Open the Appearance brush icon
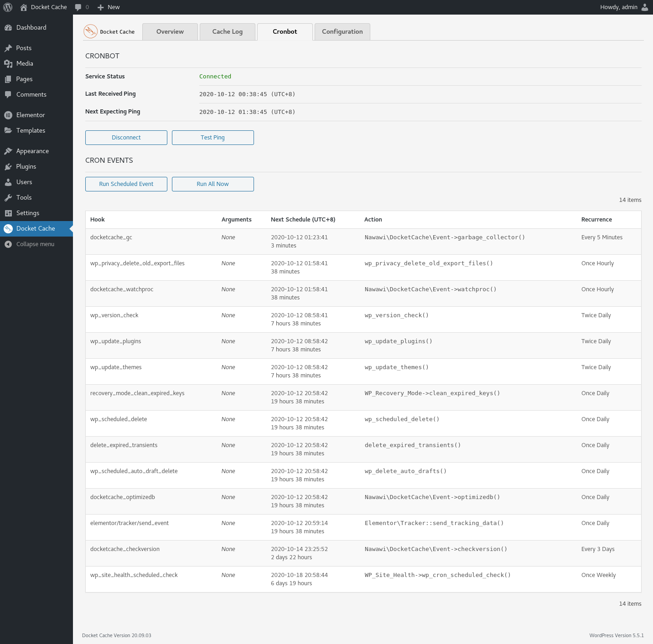The width and height of the screenshot is (653, 644). [x=8, y=151]
